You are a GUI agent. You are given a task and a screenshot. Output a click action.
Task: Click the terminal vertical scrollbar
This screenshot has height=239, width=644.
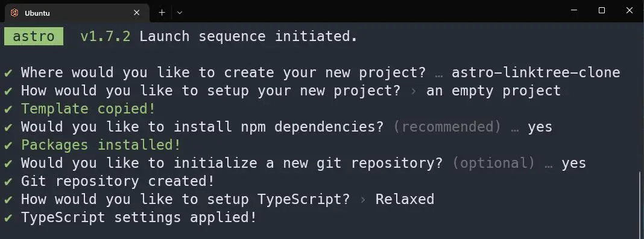coord(641,206)
